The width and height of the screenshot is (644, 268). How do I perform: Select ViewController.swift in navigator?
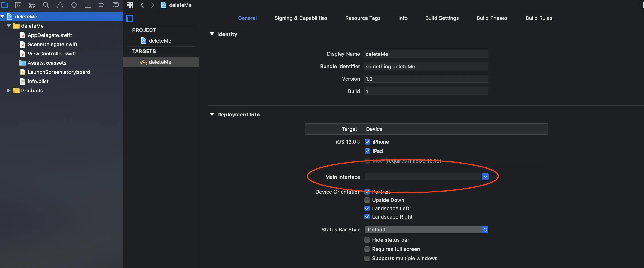click(52, 54)
